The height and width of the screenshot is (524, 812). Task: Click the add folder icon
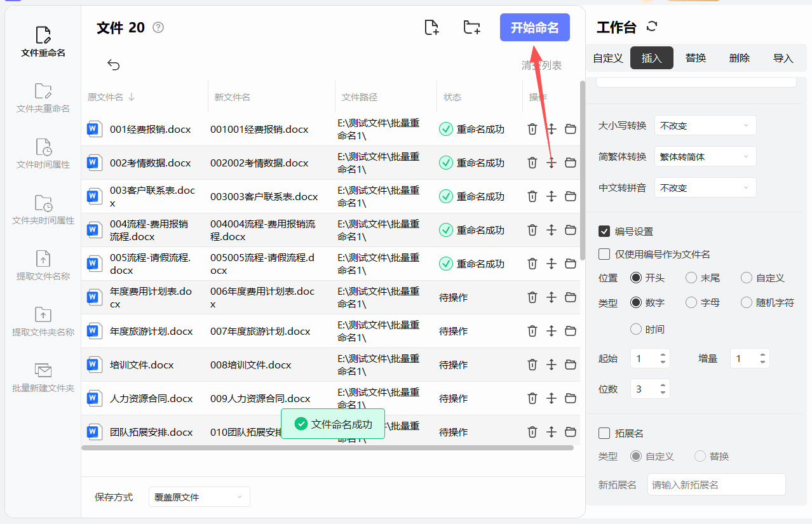coord(471,27)
